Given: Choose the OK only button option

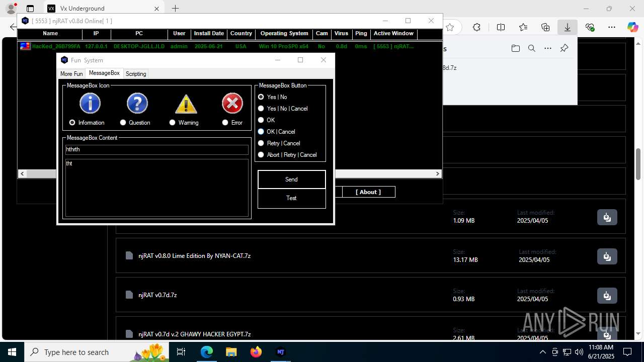Looking at the screenshot, I should point(261,120).
